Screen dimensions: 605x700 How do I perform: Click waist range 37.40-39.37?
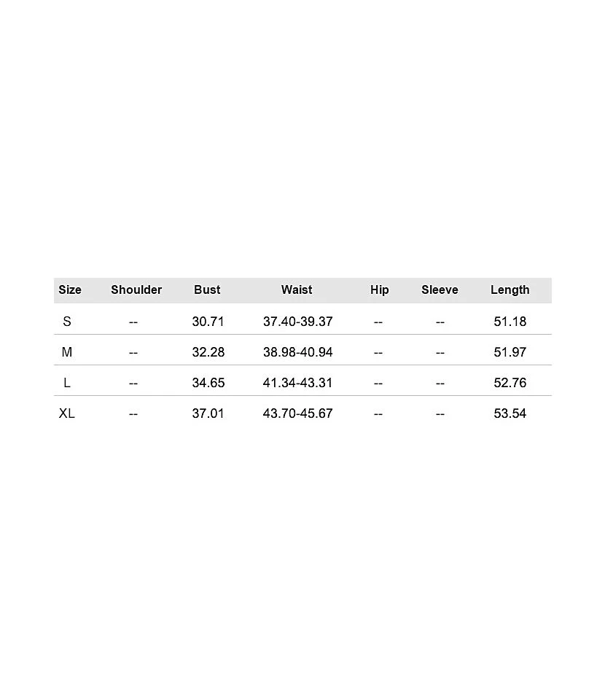tap(297, 322)
